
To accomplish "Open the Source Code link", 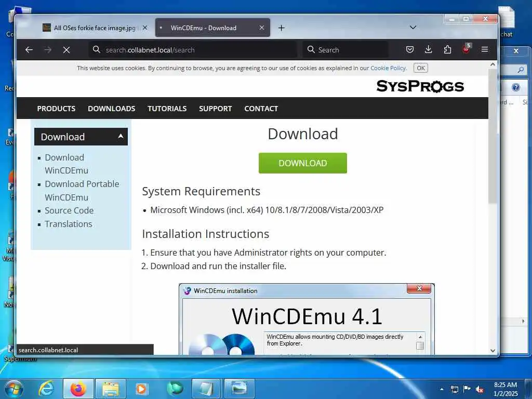I will pyautogui.click(x=69, y=210).
